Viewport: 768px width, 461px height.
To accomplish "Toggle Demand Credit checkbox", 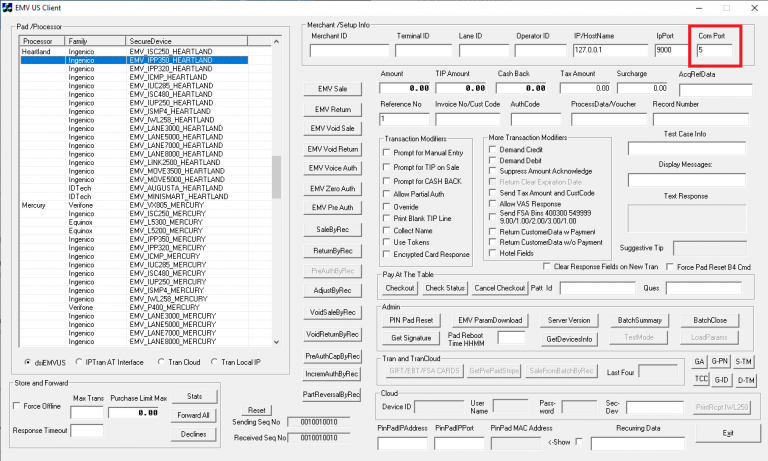I will pyautogui.click(x=493, y=149).
